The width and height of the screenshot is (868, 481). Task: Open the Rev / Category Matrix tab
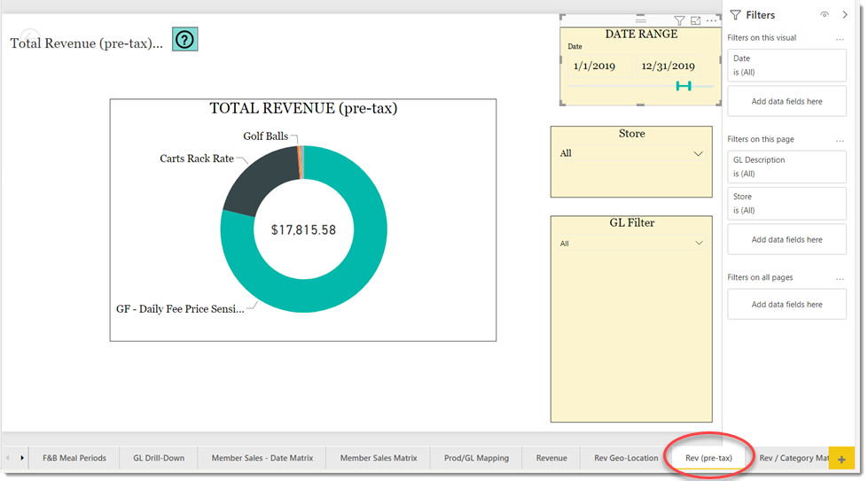pos(794,458)
